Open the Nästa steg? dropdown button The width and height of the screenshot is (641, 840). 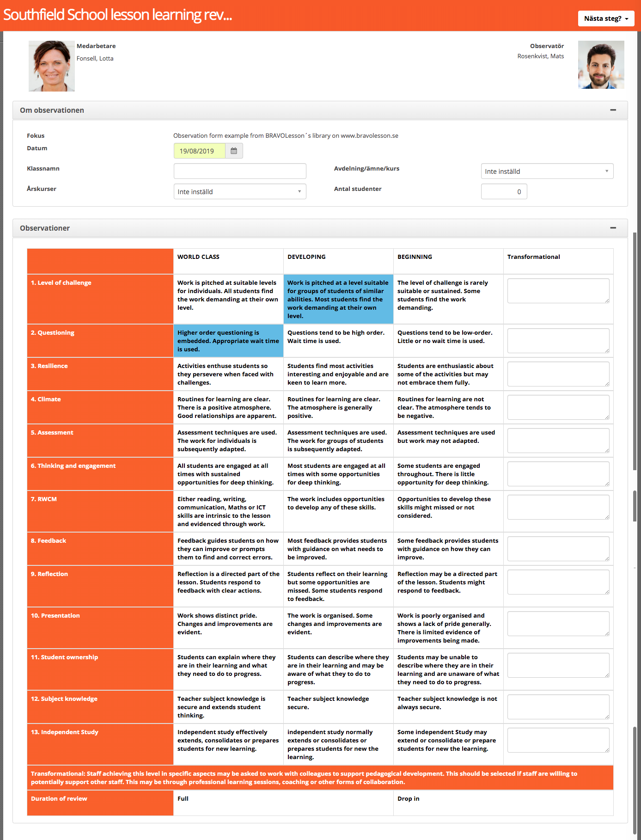(605, 18)
